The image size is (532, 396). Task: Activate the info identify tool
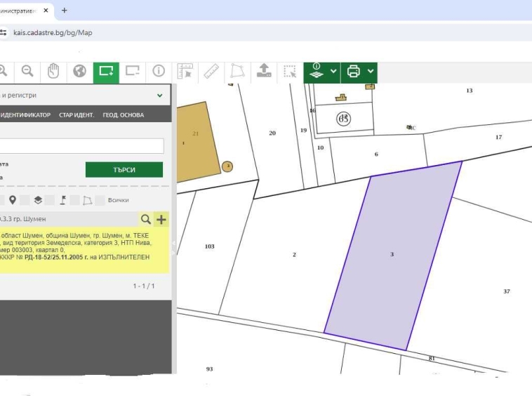[159, 71]
